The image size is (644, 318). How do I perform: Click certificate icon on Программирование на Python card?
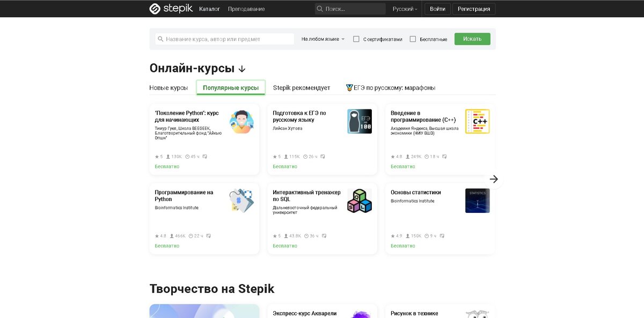[209, 236]
